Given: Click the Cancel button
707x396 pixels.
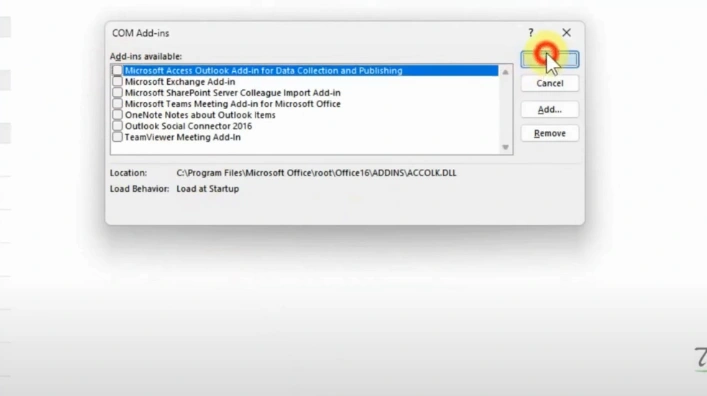Looking at the screenshot, I should click(550, 83).
